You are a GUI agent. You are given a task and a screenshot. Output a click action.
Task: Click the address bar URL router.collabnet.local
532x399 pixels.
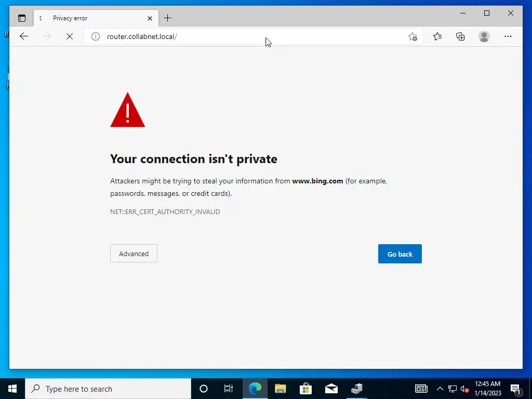tap(142, 37)
